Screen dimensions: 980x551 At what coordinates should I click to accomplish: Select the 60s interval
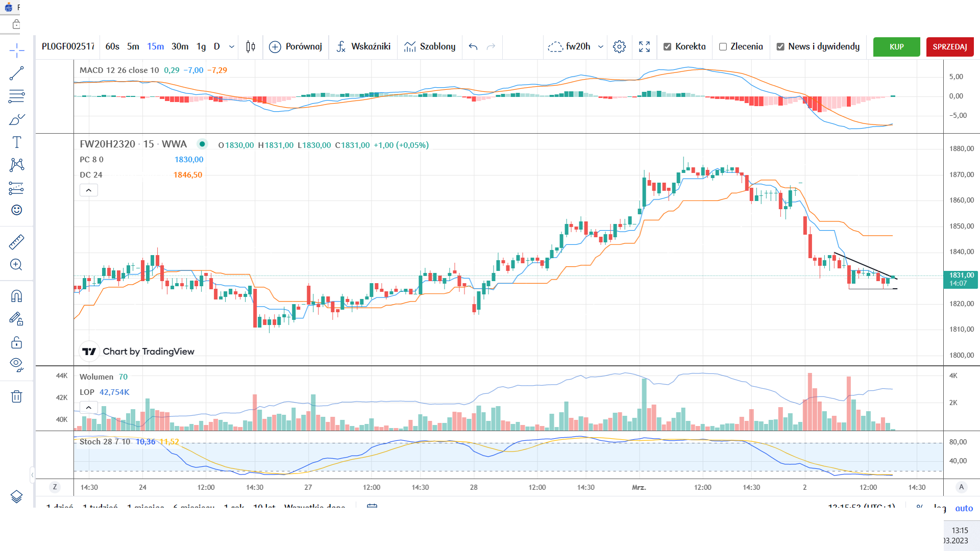point(112,46)
